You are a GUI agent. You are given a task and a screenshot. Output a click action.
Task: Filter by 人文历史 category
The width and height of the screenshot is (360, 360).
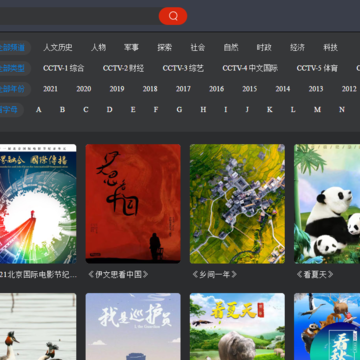[58, 48]
